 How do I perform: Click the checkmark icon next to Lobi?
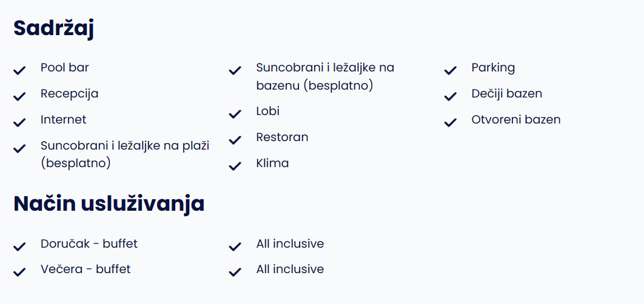coord(235,114)
